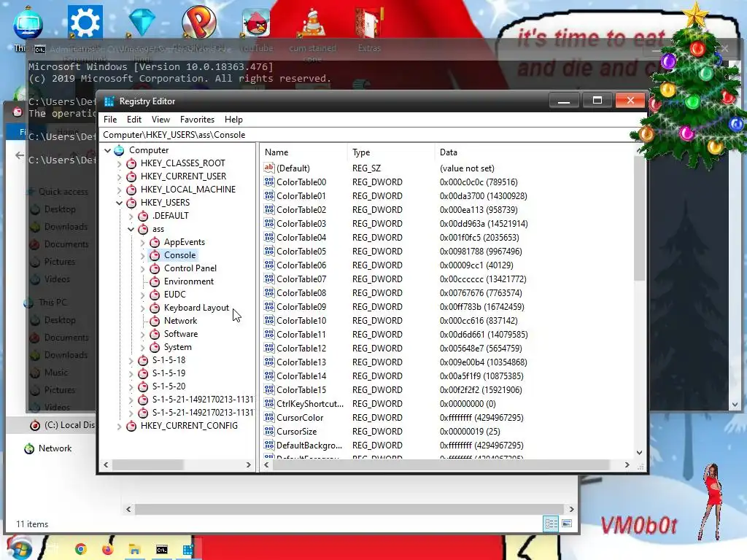The image size is (747, 560).
Task: Click the data 0x00000019 (25)
Action: [x=470, y=432]
